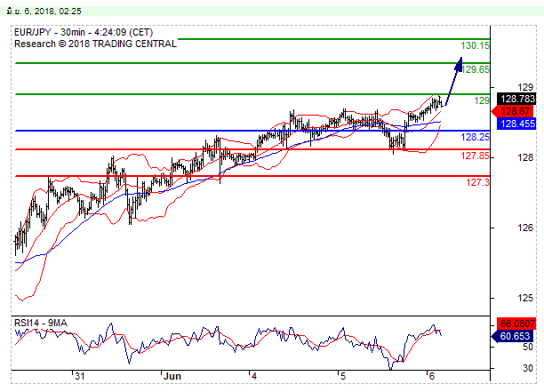Click the red 127.85 support label

pyautogui.click(x=475, y=156)
